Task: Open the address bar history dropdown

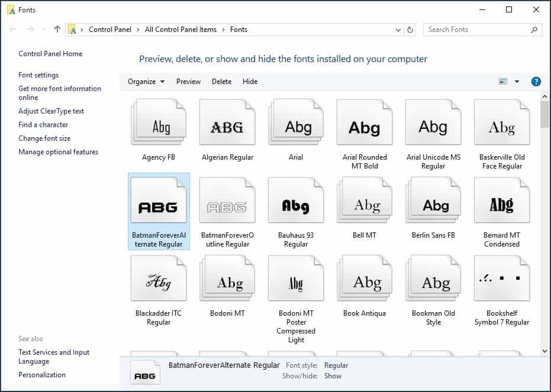Action: [397, 29]
